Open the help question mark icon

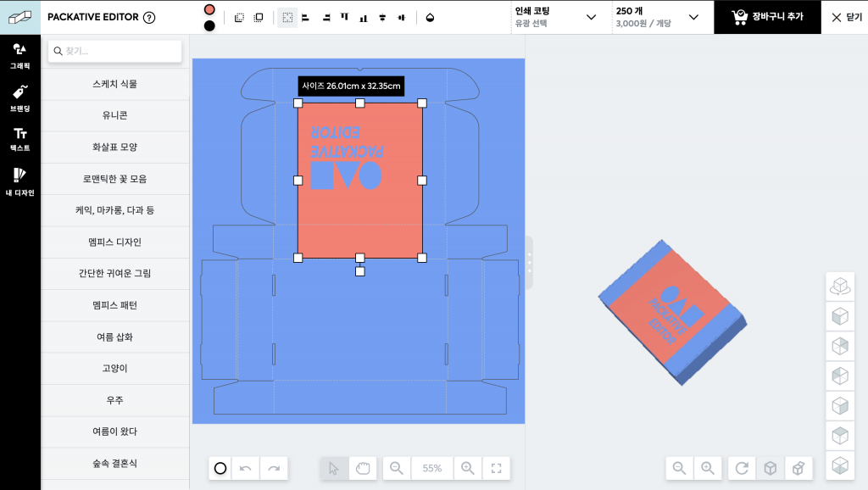[x=149, y=17]
